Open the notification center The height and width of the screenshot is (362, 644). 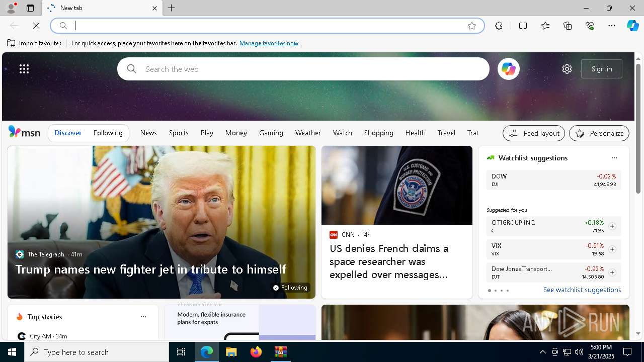627,352
